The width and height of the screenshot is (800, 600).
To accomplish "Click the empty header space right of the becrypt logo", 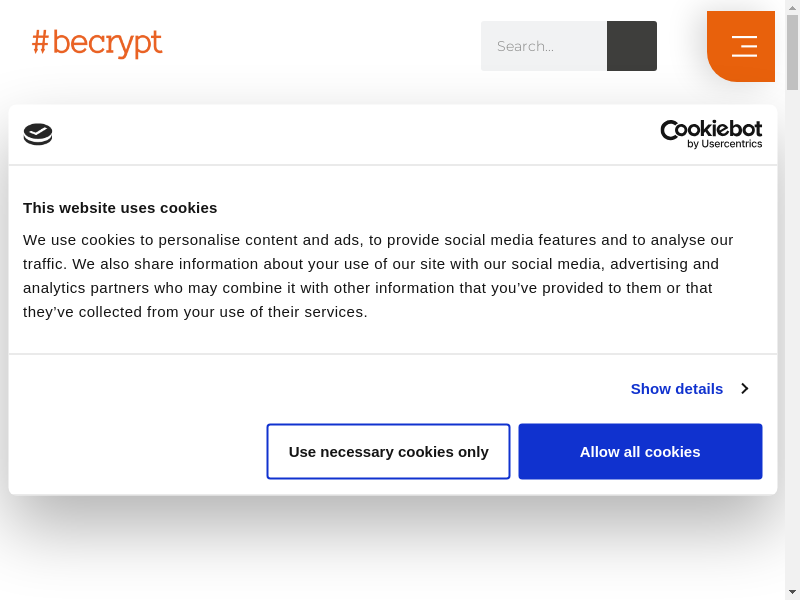I will click(x=320, y=45).
